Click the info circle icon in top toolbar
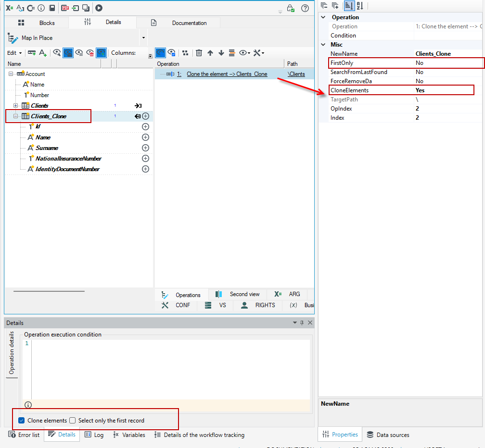485x448 pixels. tap(41, 8)
